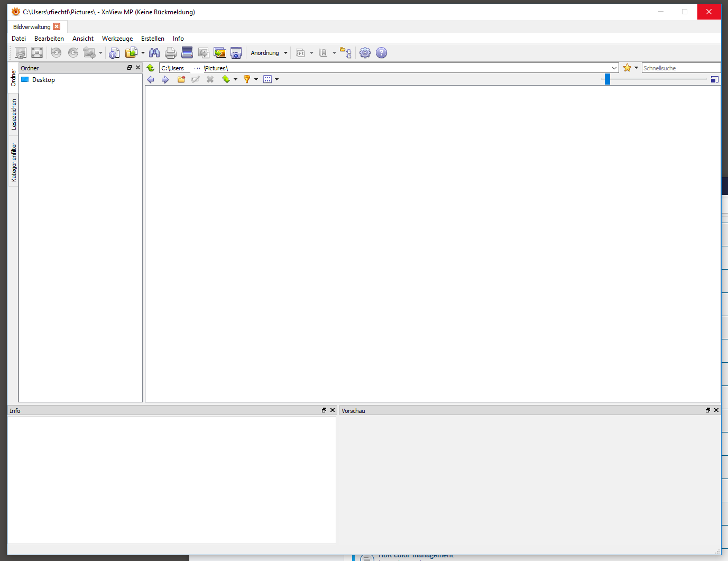Click the green sort arrows icon
Image resolution: width=728 pixels, height=561 pixels.
tap(226, 79)
